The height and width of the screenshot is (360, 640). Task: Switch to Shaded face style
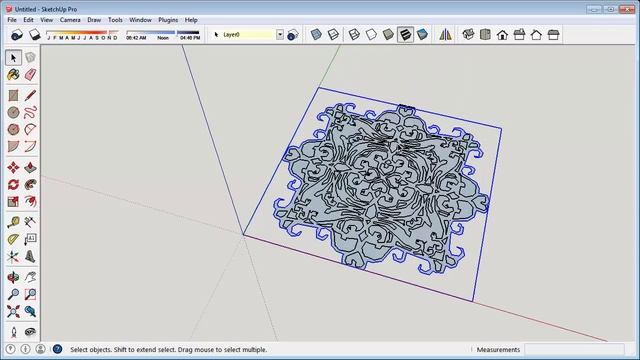coord(388,34)
